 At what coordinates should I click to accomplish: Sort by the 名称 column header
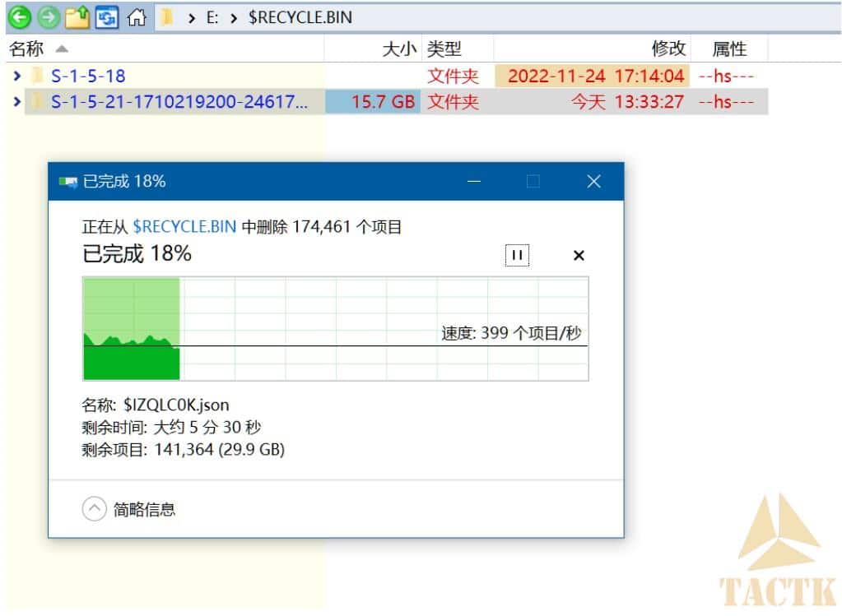(x=164, y=49)
